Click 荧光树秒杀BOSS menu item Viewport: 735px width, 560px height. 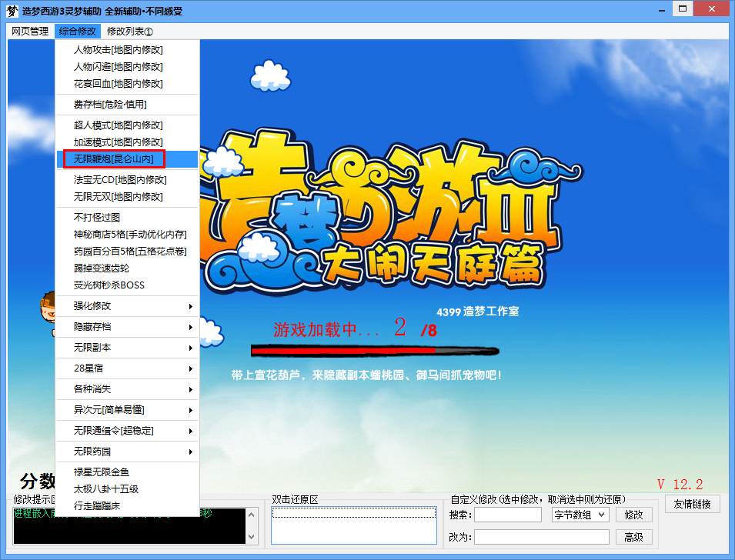[109, 285]
